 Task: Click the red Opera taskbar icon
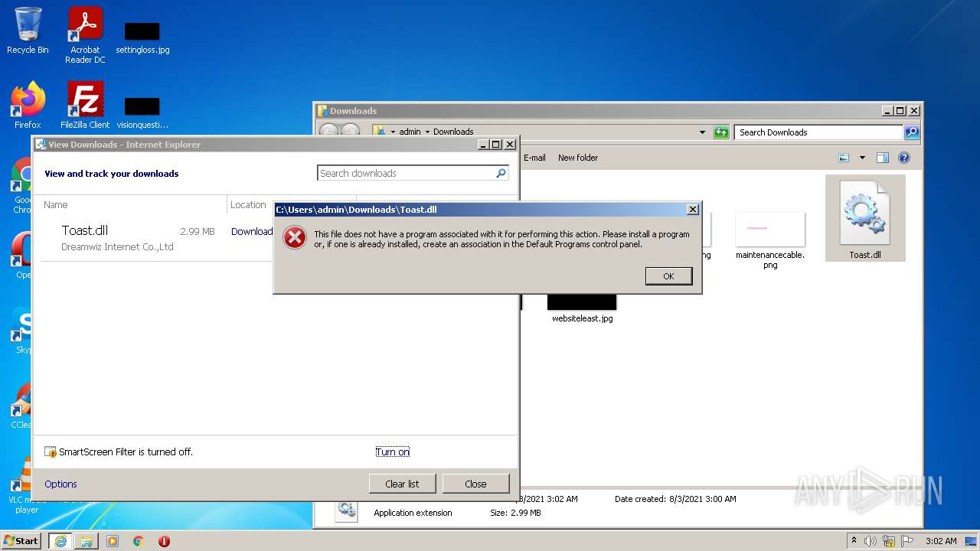click(164, 541)
